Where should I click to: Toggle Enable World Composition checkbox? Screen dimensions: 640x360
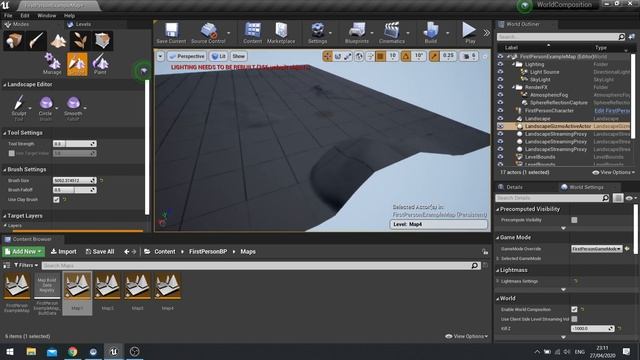[x=574, y=309]
